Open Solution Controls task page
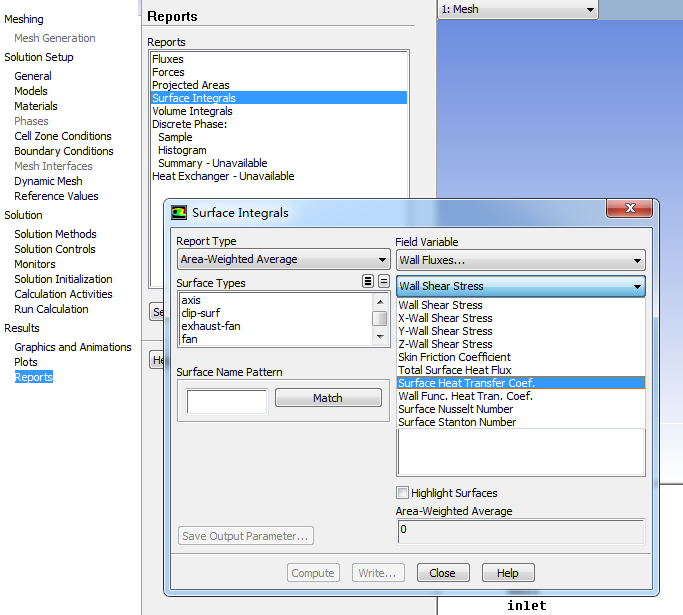683x615 pixels. (54, 249)
